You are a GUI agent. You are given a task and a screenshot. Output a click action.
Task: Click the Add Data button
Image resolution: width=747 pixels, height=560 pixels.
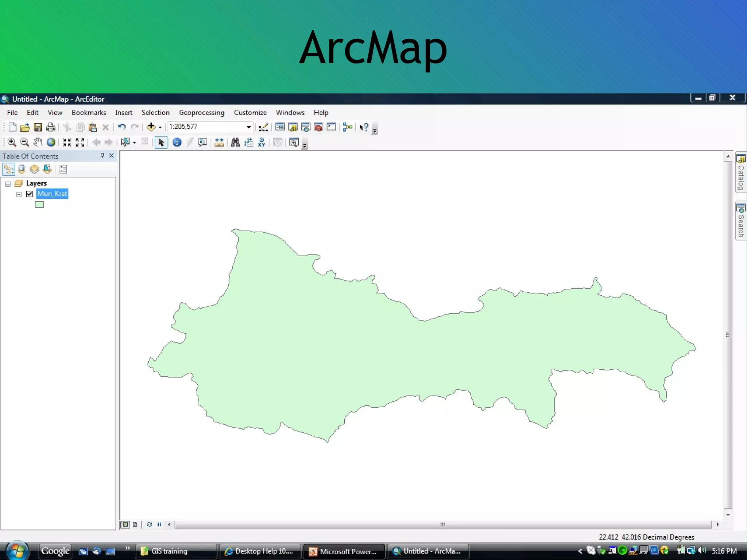pyautogui.click(x=151, y=127)
